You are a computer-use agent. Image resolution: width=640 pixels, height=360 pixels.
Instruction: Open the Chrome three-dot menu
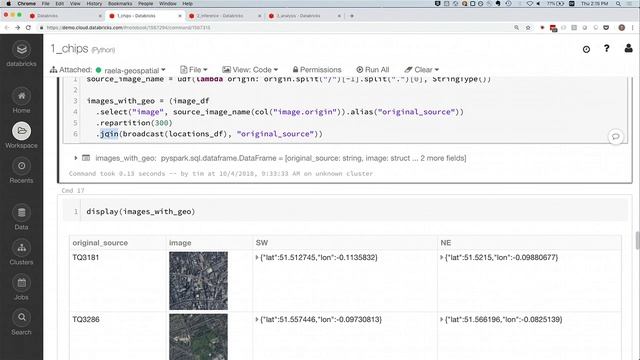tap(633, 28)
